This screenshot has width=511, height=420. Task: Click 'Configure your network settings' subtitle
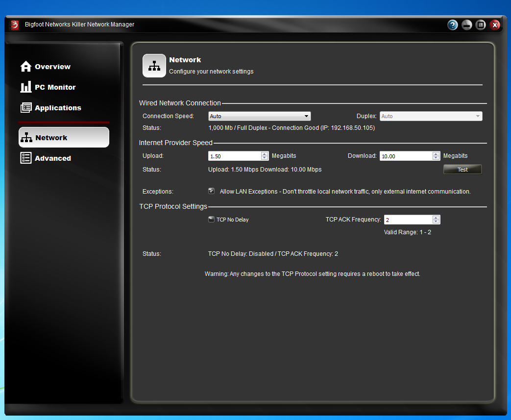coord(211,72)
